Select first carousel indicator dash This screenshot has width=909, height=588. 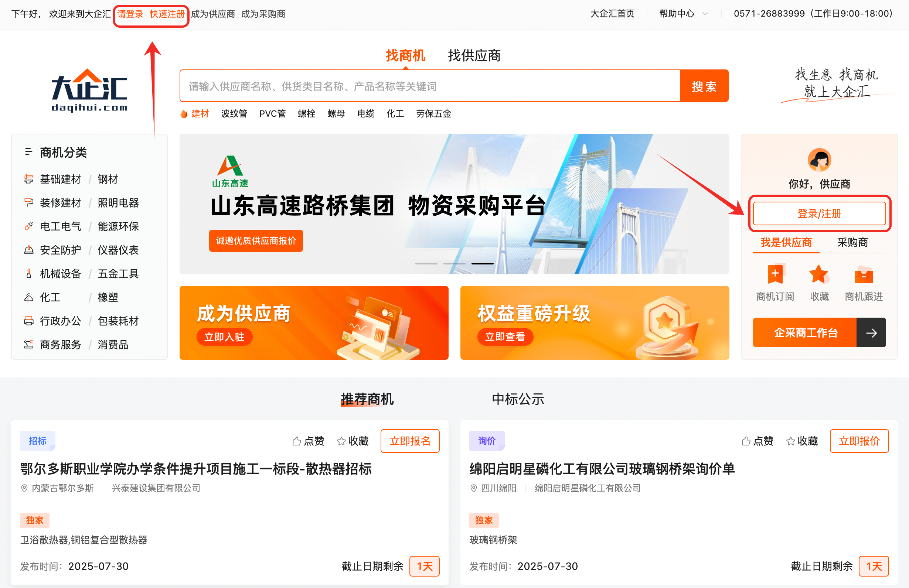pos(426,263)
